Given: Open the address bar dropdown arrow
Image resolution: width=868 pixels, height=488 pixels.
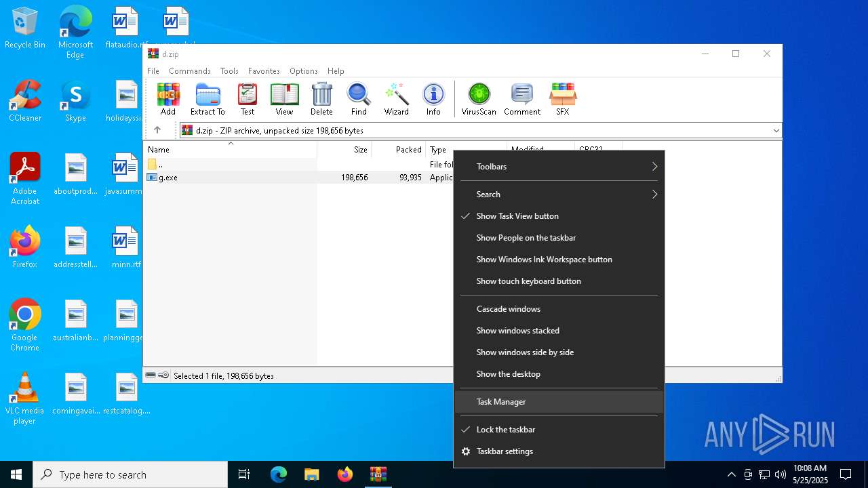Looking at the screenshot, I should click(x=776, y=130).
